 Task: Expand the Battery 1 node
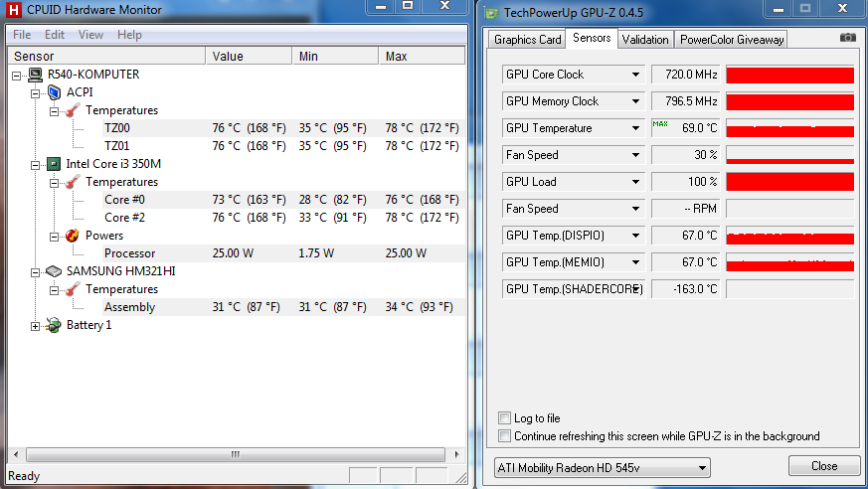click(36, 326)
